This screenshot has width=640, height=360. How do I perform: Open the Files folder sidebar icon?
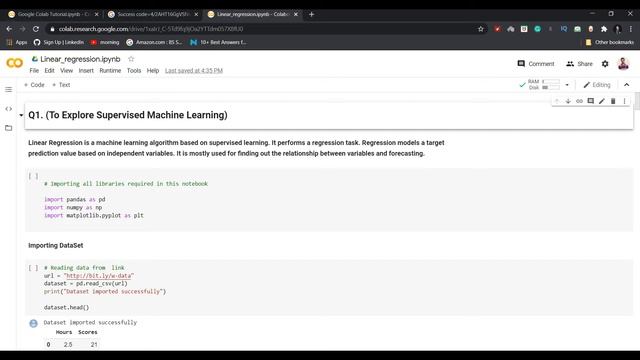pyautogui.click(x=9, y=128)
